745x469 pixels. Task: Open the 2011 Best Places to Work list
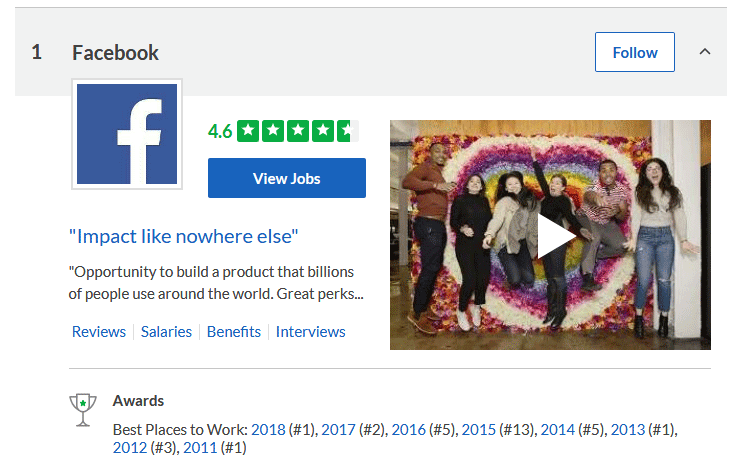coord(200,448)
